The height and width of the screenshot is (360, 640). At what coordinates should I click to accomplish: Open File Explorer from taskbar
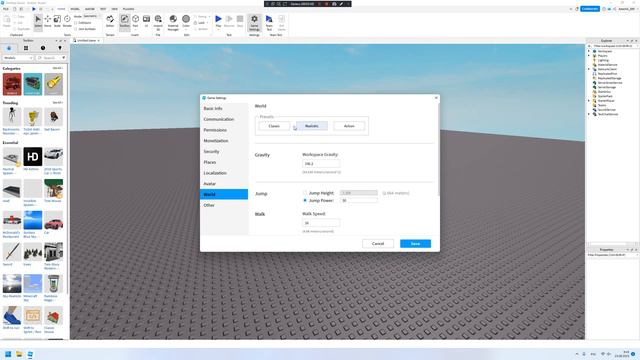(x=19, y=354)
